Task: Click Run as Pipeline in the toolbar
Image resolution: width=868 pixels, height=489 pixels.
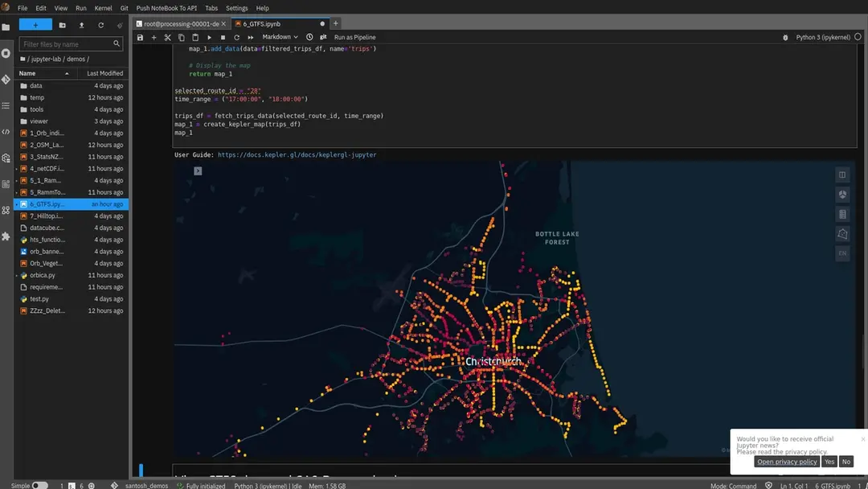Action: click(x=354, y=37)
